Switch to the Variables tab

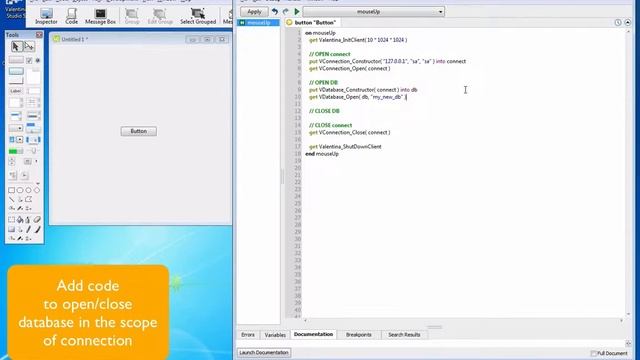coord(275,335)
